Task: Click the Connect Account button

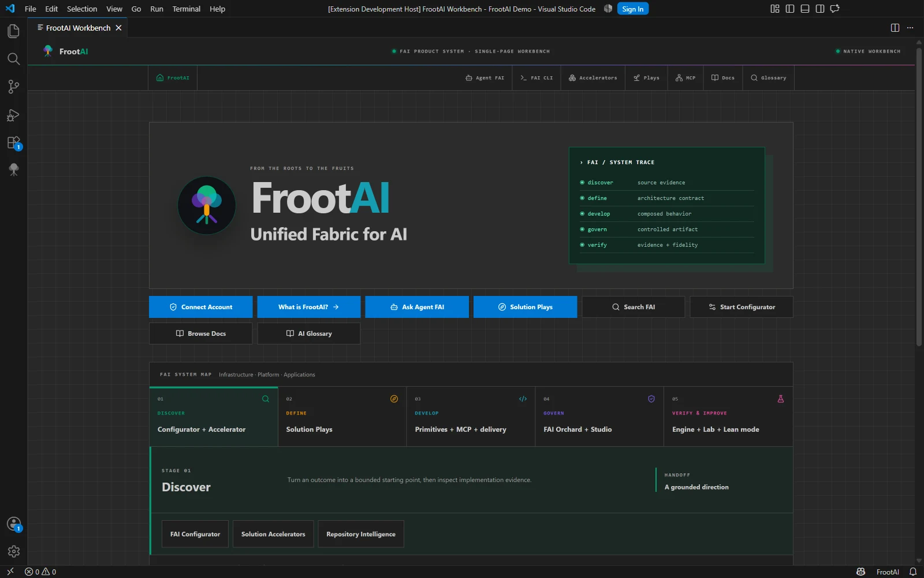Action: (201, 307)
